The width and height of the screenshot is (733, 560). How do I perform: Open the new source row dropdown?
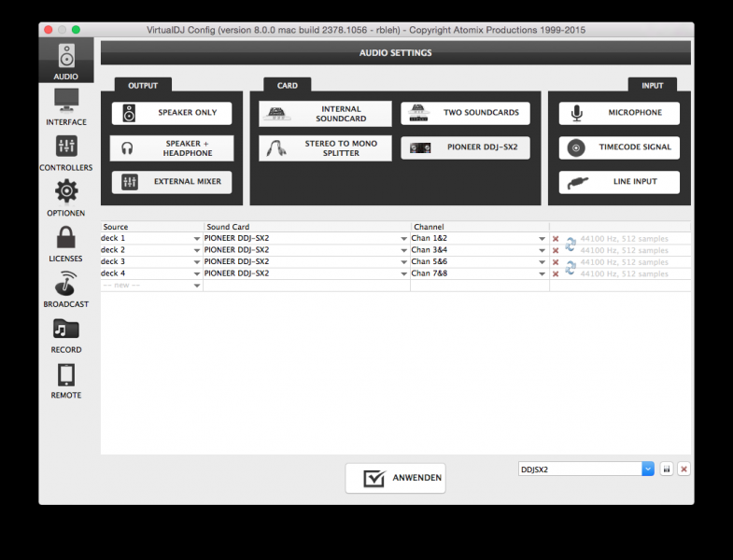pos(197,286)
